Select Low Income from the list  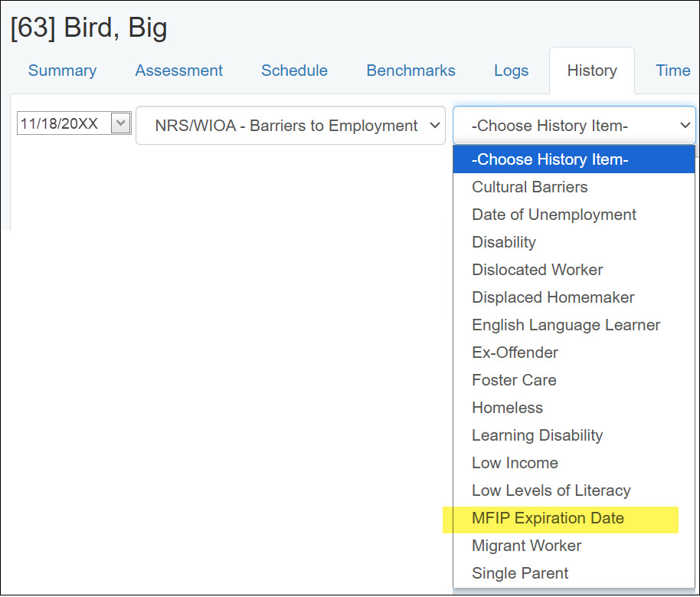[515, 463]
